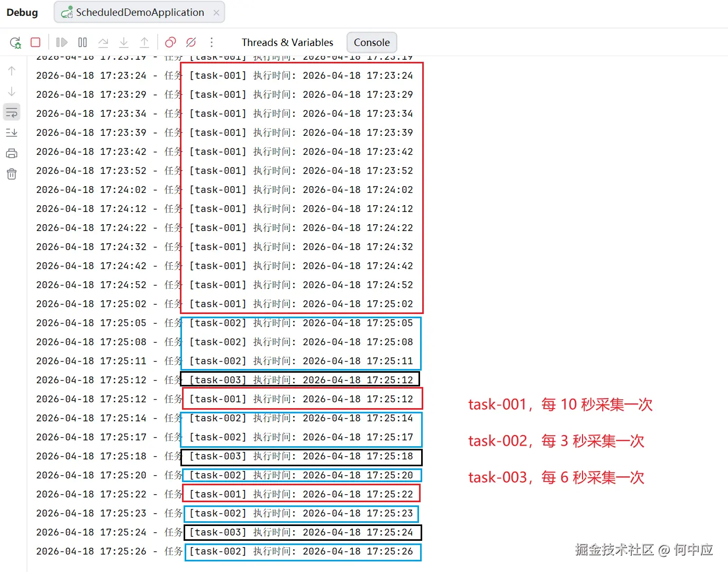Click task-002 log at 17:25:05
This screenshot has width=728, height=572.
224,323
